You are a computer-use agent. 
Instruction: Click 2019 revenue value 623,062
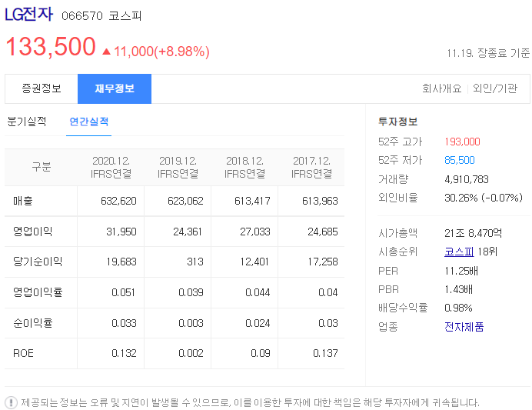[x=185, y=201]
